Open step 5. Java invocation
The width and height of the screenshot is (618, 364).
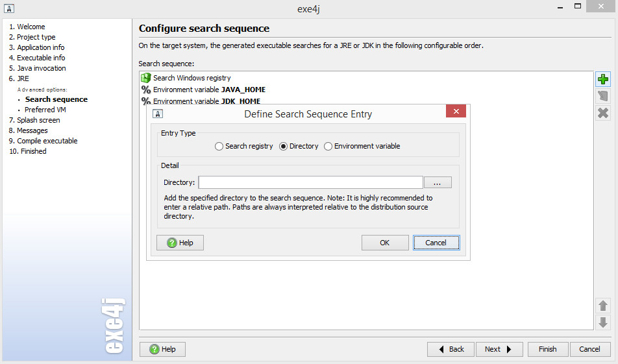pyautogui.click(x=38, y=68)
